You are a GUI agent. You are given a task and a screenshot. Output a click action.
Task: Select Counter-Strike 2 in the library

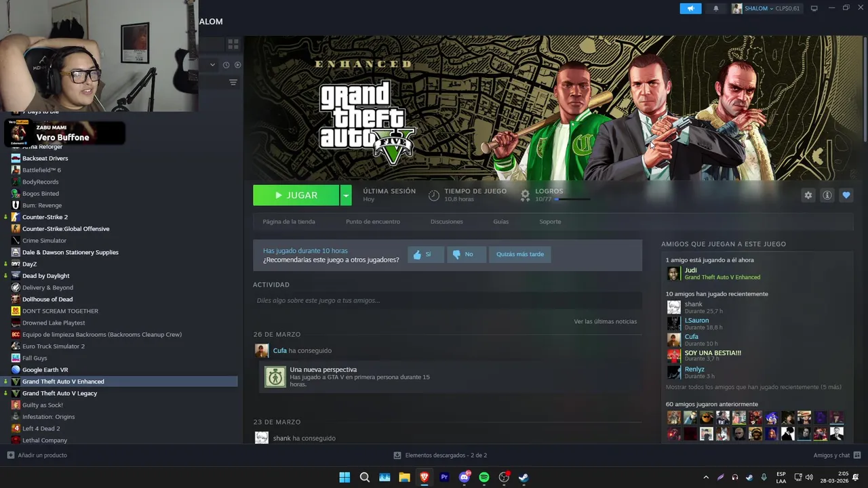(x=45, y=217)
